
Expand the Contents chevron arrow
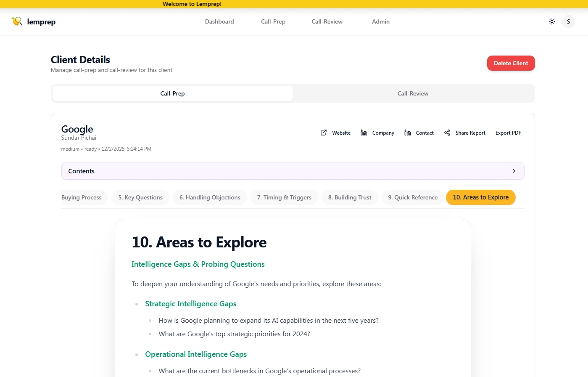[514, 171]
